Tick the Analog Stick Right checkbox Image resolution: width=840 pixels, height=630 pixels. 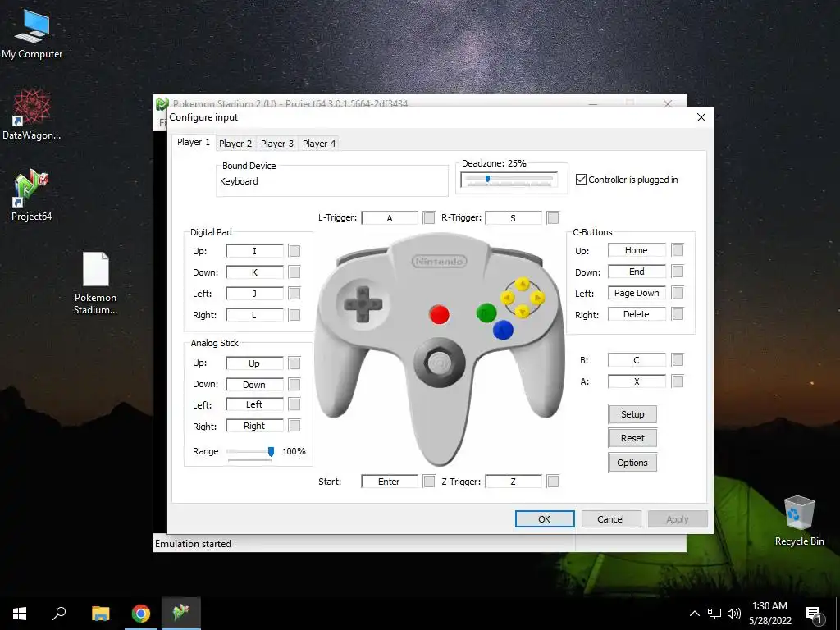coord(294,426)
